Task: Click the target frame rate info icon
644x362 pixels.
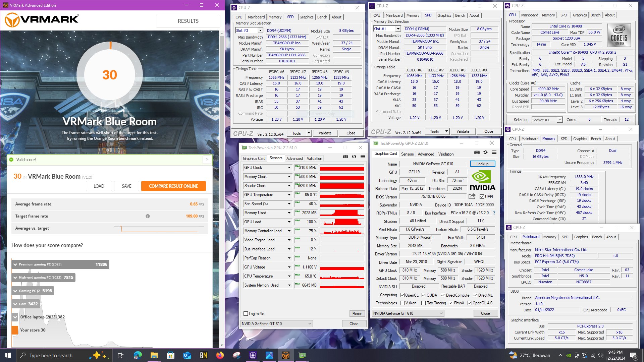Action: click(x=148, y=216)
